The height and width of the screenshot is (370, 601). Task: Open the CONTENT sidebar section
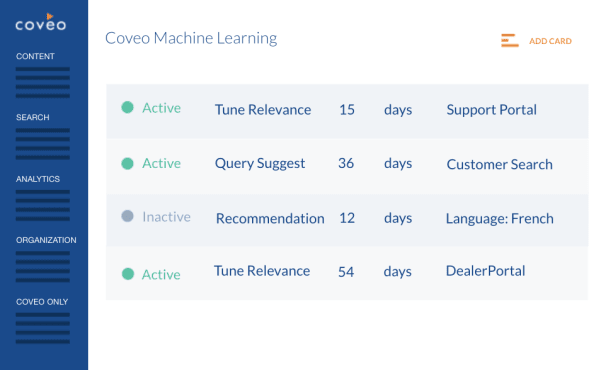pos(35,56)
